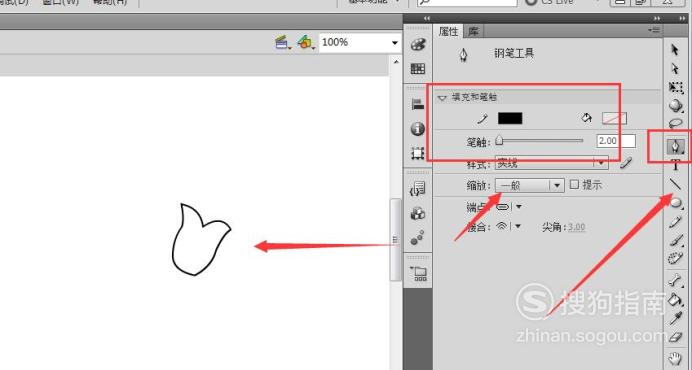
Task: Select the Pencil tool
Action: point(675,222)
